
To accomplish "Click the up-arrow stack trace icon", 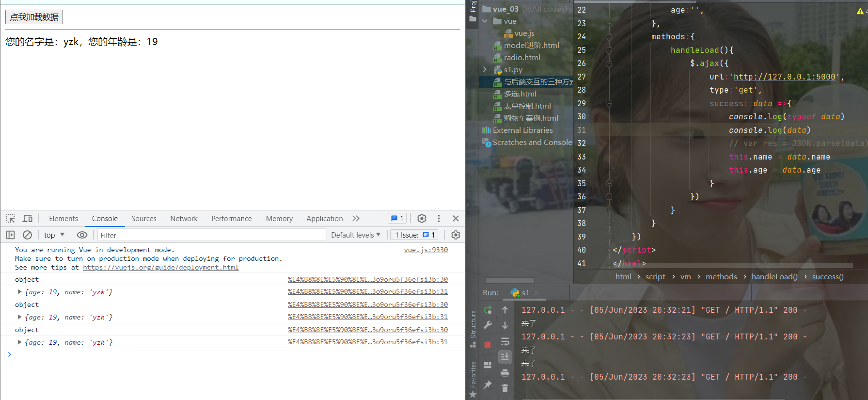I will pyautogui.click(x=505, y=310).
